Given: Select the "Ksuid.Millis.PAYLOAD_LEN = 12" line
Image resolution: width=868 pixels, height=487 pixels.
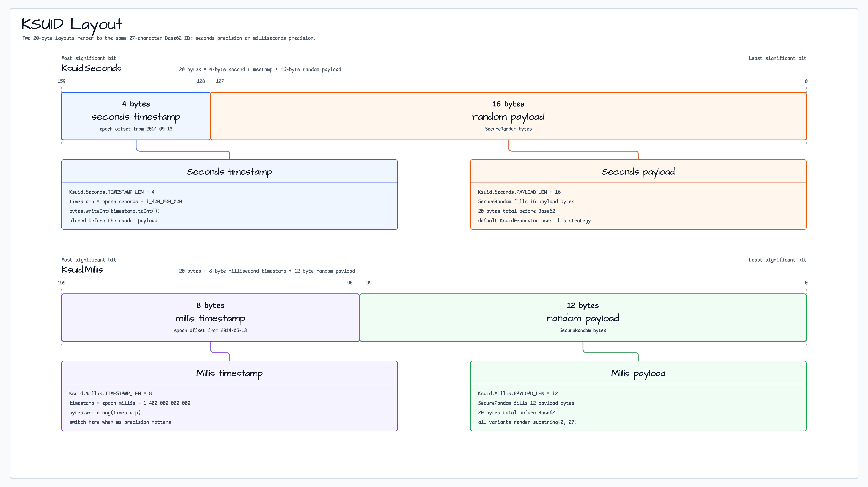Looking at the screenshot, I should [x=518, y=393].
